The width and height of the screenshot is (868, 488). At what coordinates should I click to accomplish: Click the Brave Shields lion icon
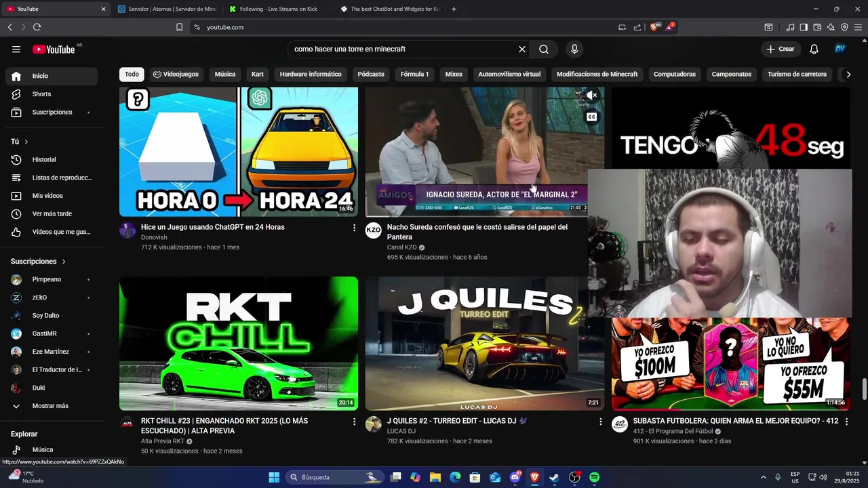coord(654,27)
